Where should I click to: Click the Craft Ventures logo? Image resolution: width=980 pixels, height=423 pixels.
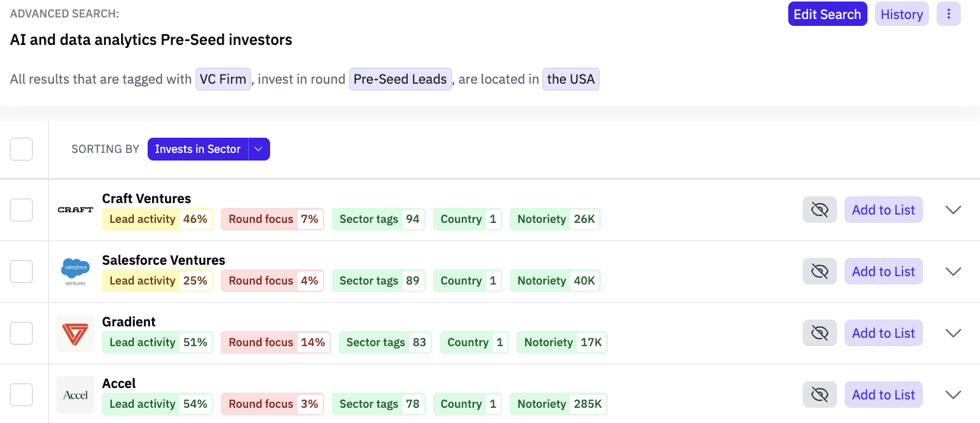pyautogui.click(x=75, y=210)
